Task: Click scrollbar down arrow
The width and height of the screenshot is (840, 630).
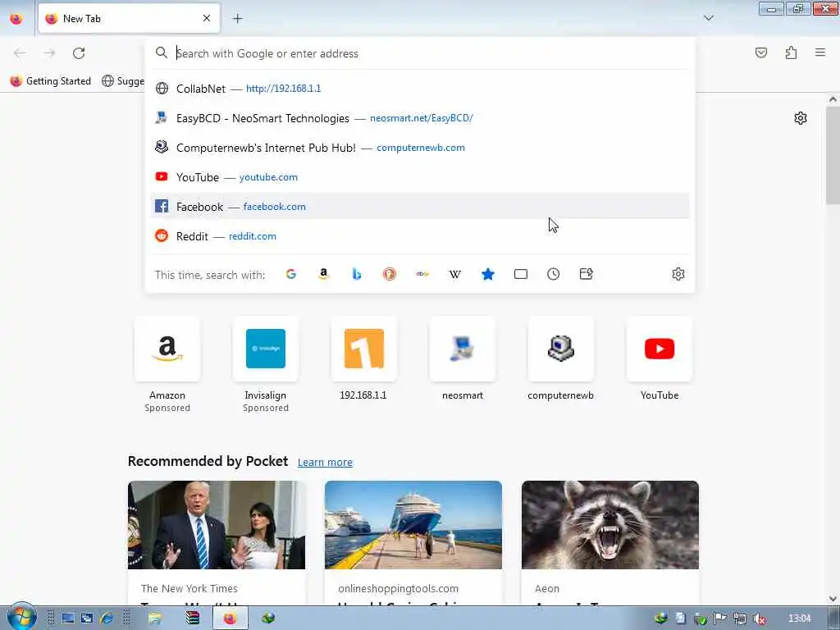Action: tap(833, 598)
